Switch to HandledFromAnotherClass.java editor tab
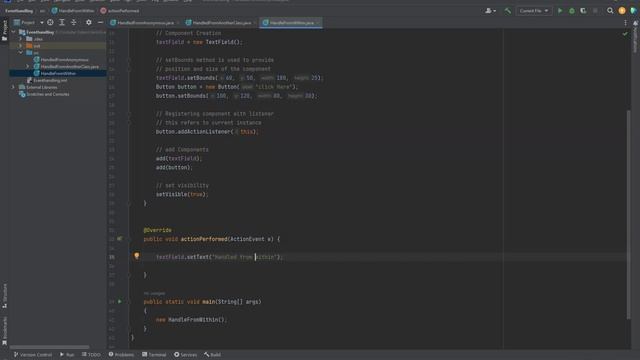This screenshot has height=360, width=640. 219,23
